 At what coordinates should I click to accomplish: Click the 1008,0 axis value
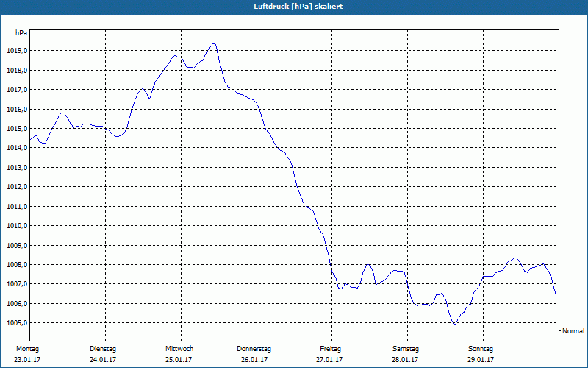(16, 265)
